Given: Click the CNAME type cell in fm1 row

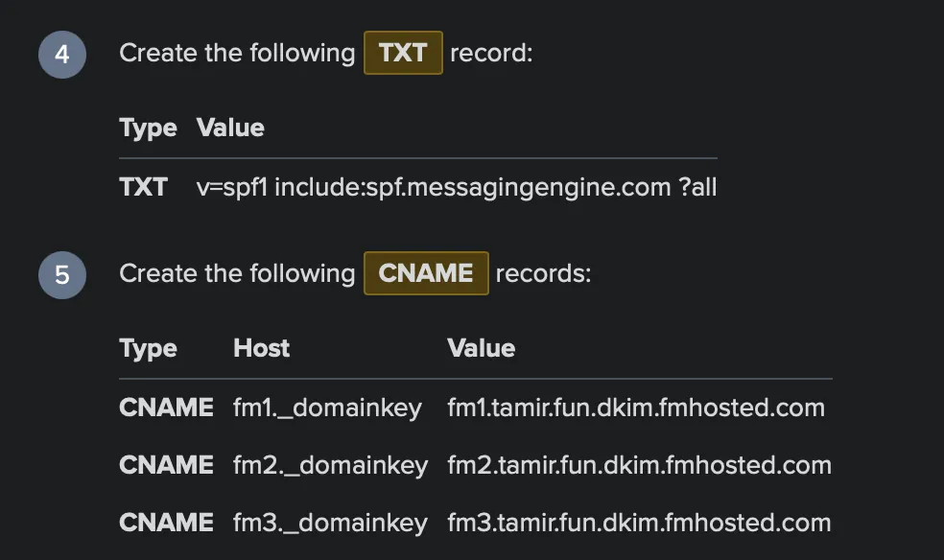Looking at the screenshot, I should 166,408.
